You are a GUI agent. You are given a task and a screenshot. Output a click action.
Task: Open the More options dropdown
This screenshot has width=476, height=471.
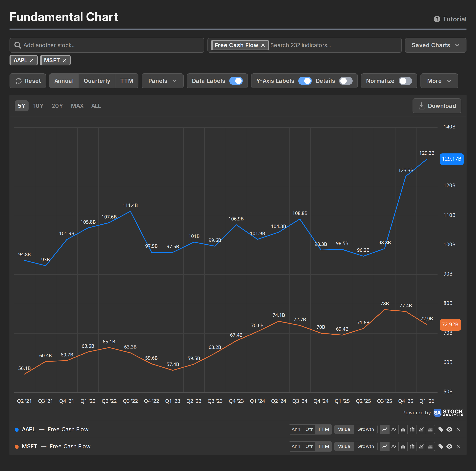439,81
